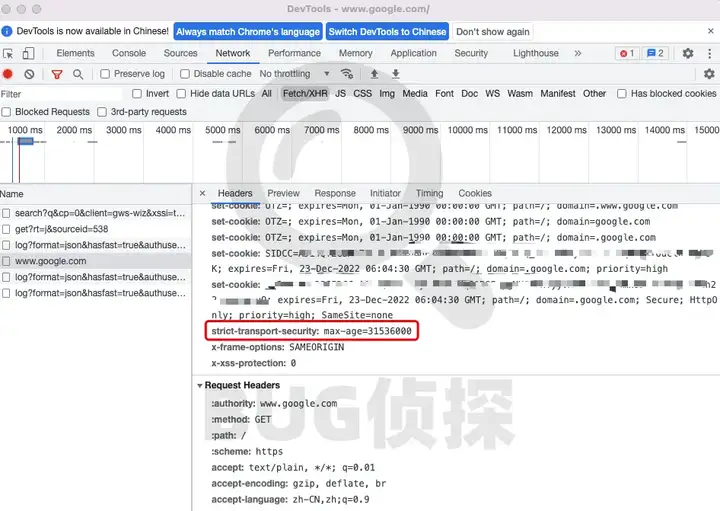Tick checkbox beside www.google.com request
Viewport: 720px width, 511px height.
coord(6,261)
